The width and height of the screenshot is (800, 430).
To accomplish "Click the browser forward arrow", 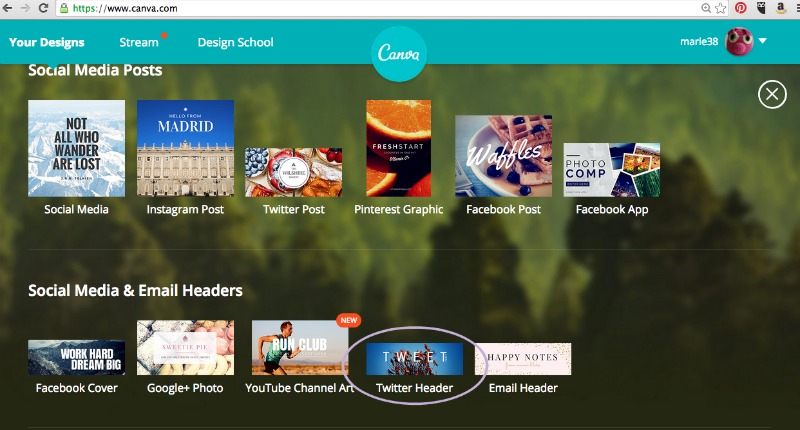I will 25,8.
